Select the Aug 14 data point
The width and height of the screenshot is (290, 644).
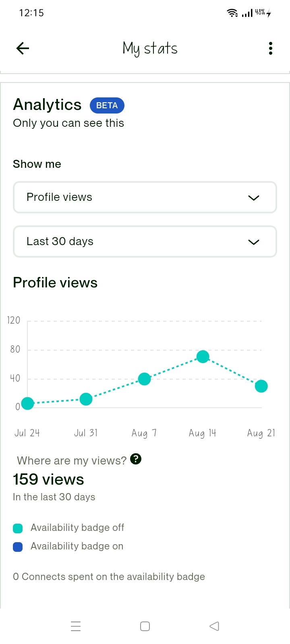pyautogui.click(x=203, y=357)
